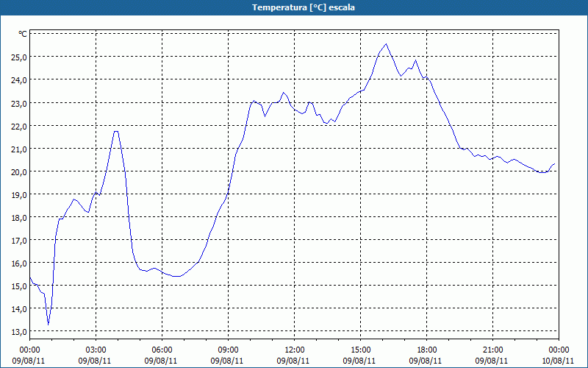588x368 pixels.
Task: Select the 17,0 y-axis value
Action: click(x=19, y=241)
